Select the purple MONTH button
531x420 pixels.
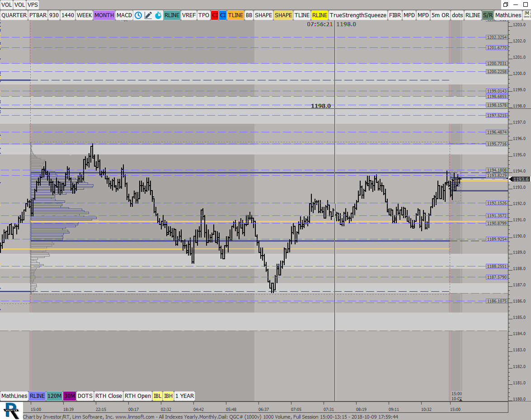pos(104,15)
